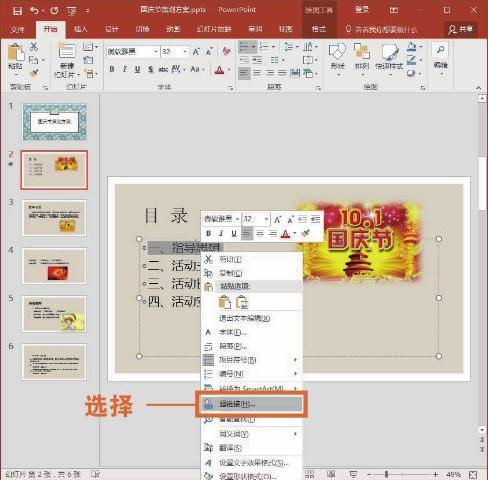Click the Format Painter brush in ribbon
488x480 pixels.
34,73
